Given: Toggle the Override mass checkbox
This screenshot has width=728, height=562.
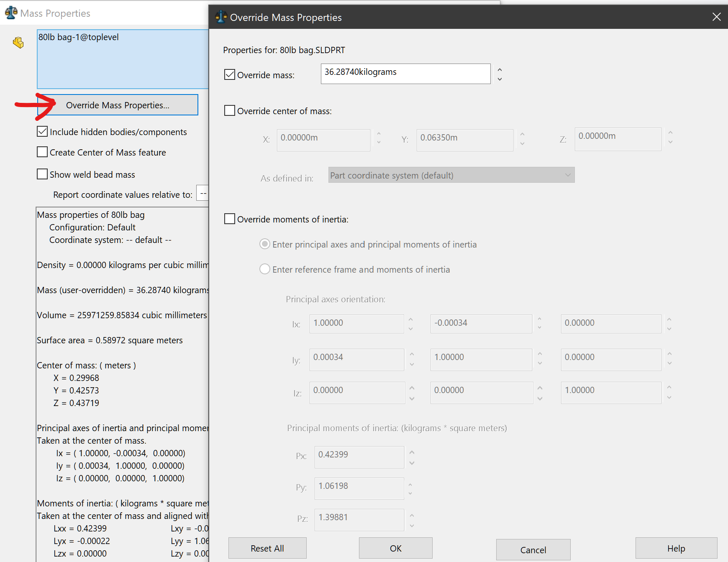Looking at the screenshot, I should pos(230,75).
